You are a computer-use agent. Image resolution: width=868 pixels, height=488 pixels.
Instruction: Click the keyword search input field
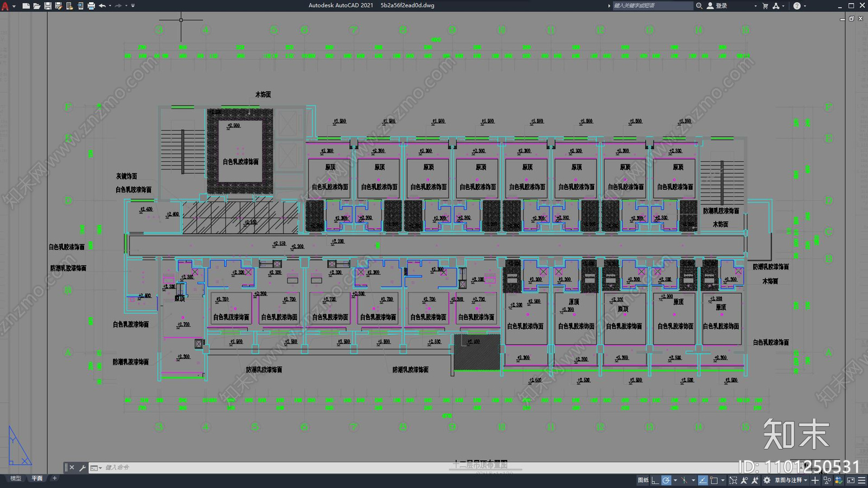click(x=653, y=5)
